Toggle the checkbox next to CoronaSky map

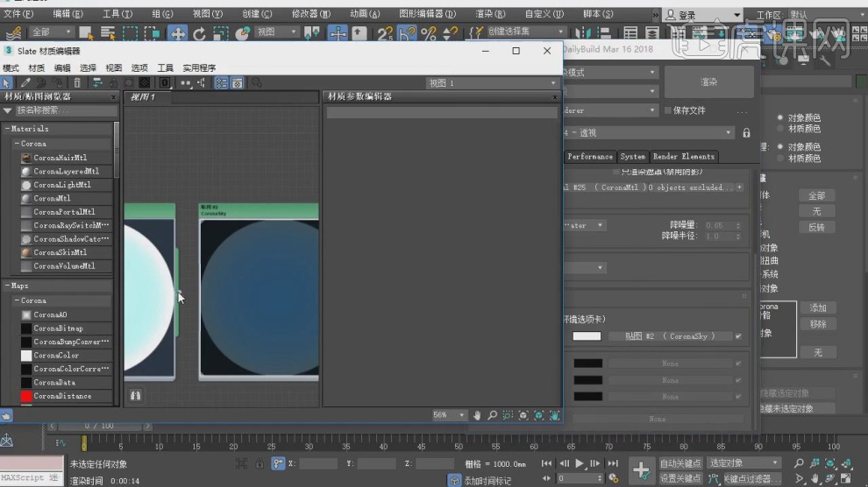point(738,336)
